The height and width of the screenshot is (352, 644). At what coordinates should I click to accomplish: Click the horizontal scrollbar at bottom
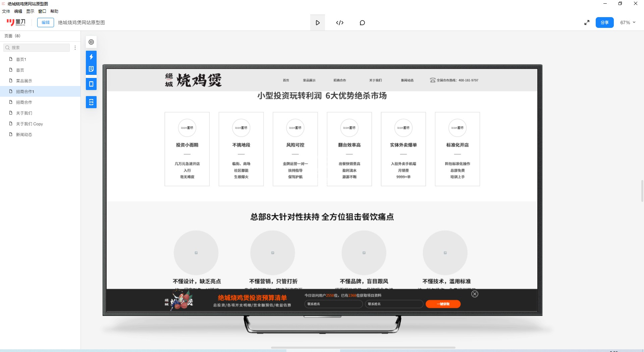363,347
